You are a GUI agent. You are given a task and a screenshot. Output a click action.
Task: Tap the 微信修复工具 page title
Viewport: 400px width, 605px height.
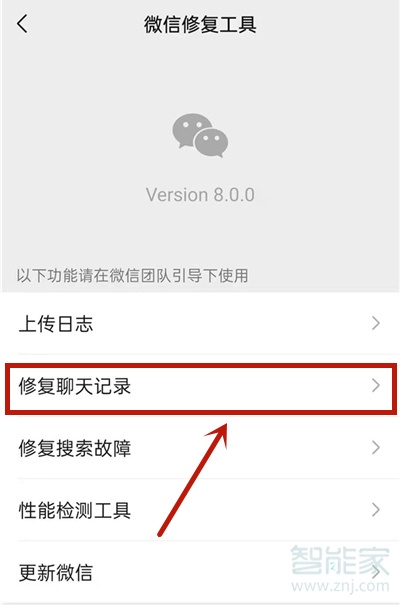click(x=200, y=24)
